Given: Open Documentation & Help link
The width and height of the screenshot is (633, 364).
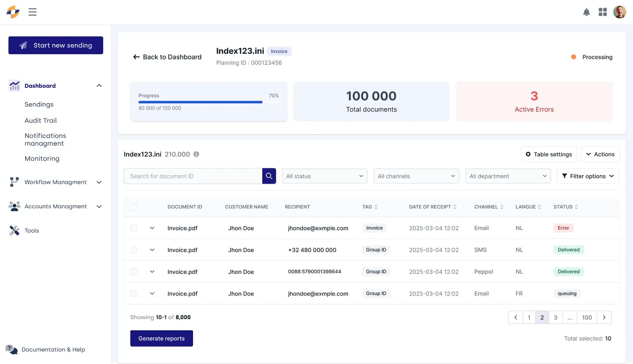Looking at the screenshot, I should tap(53, 349).
